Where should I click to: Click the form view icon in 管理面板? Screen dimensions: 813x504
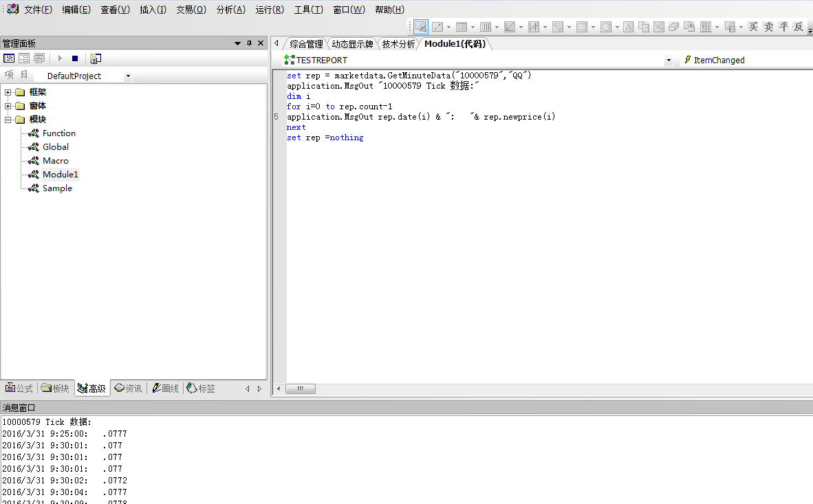click(24, 58)
